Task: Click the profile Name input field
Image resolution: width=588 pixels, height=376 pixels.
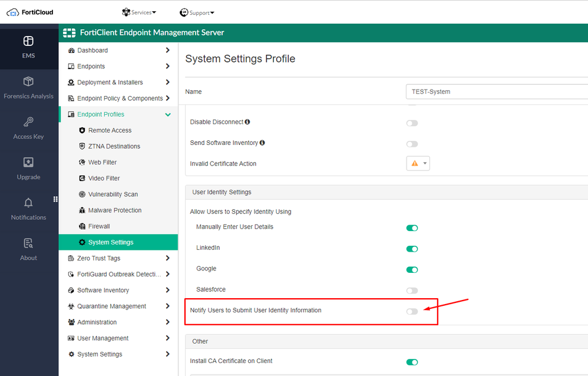Action: point(496,91)
